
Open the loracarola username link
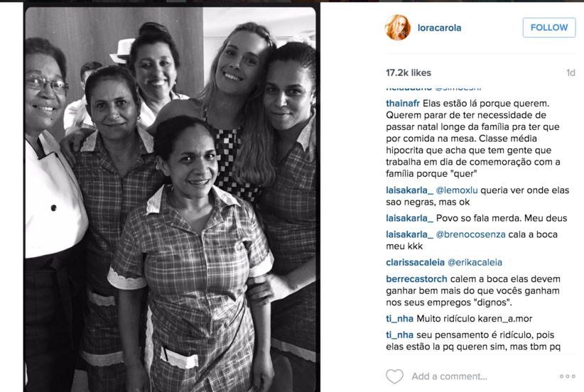click(x=439, y=28)
